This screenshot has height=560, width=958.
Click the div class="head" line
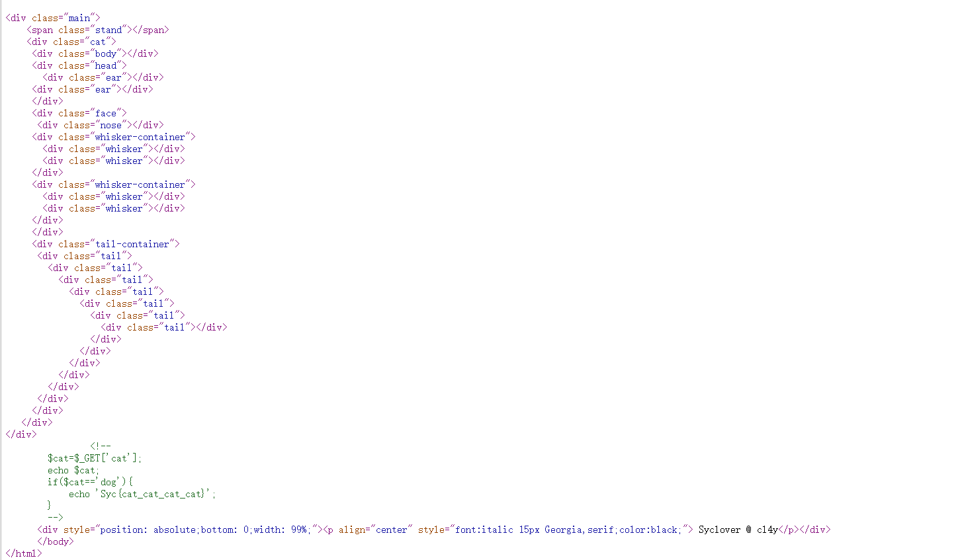pyautogui.click(x=79, y=65)
